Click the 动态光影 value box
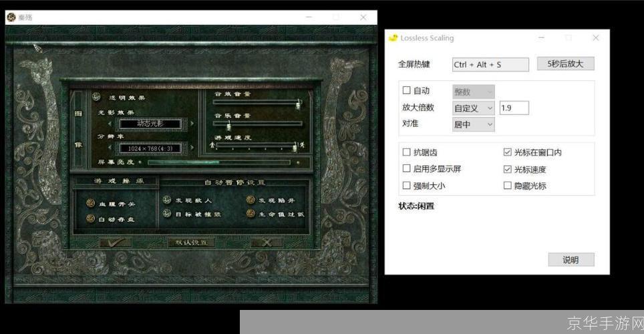Viewport: 644px width, 334px height. [150, 124]
